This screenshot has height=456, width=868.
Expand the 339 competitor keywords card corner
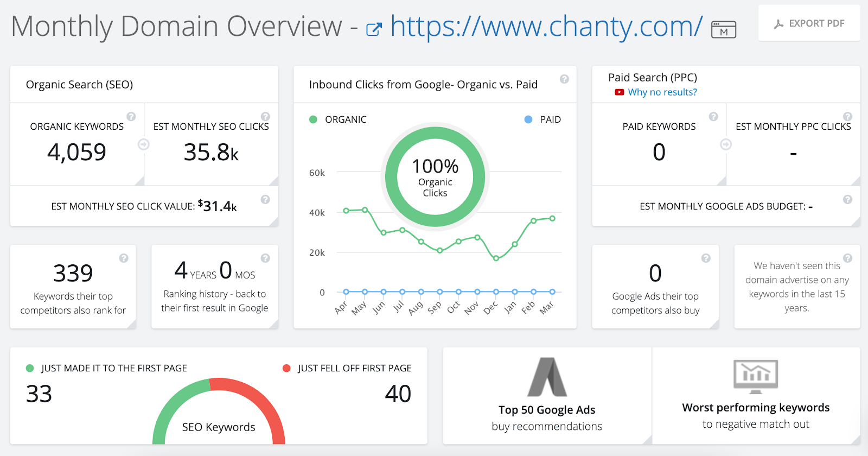click(132, 324)
